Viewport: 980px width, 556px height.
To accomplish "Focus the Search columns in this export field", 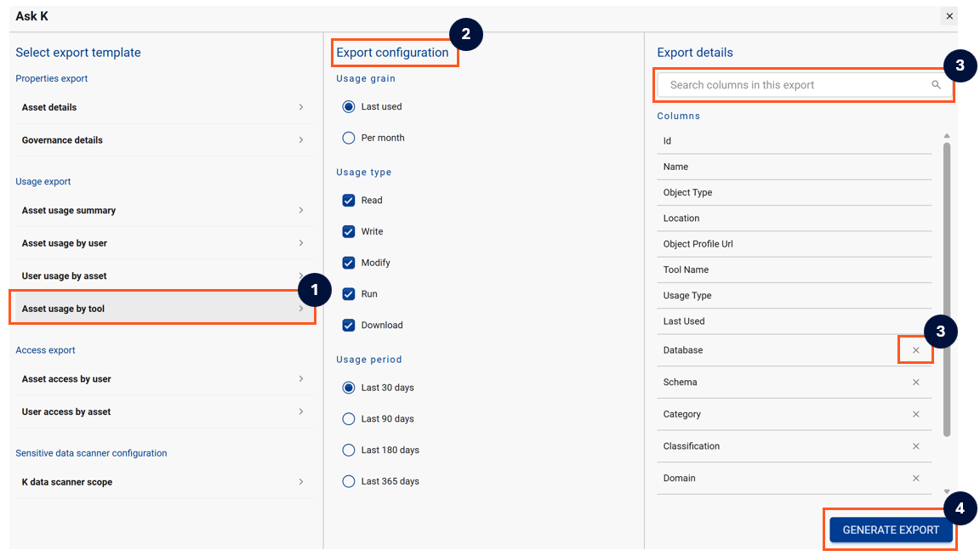I will pyautogui.click(x=791, y=85).
